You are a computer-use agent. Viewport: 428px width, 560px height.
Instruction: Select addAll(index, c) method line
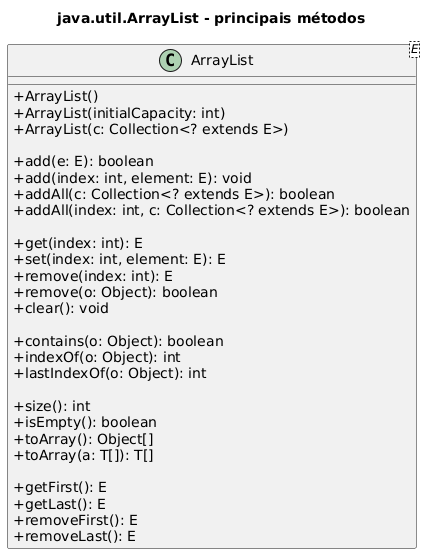coord(211,210)
